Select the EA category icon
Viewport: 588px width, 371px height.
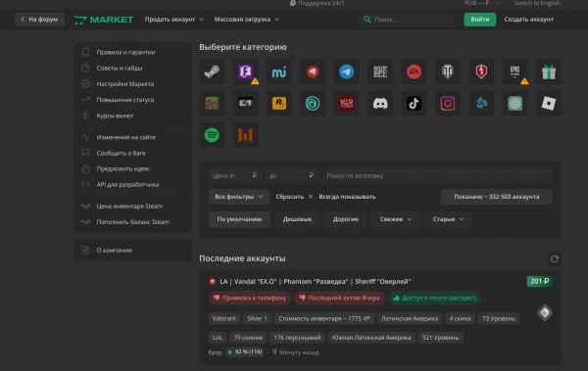pyautogui.click(x=414, y=71)
